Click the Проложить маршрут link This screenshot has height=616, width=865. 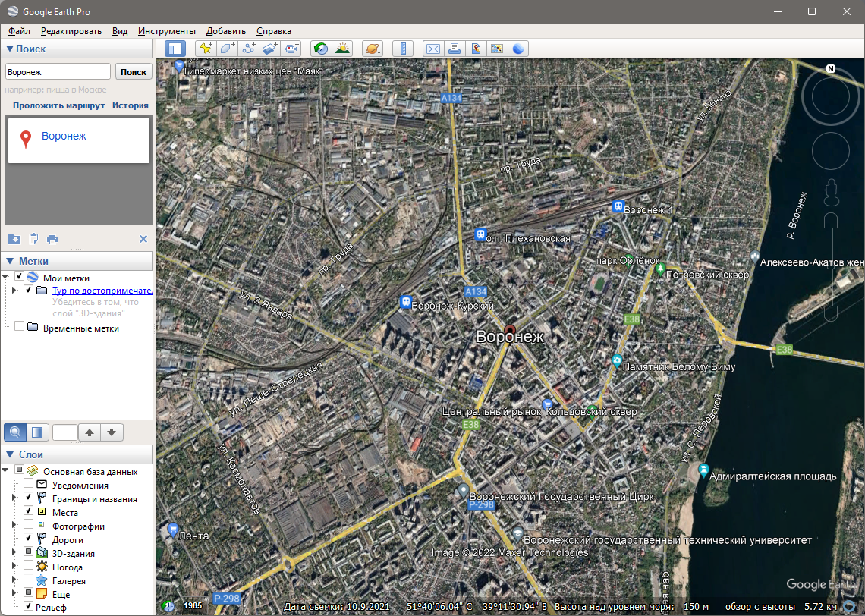[x=58, y=105]
